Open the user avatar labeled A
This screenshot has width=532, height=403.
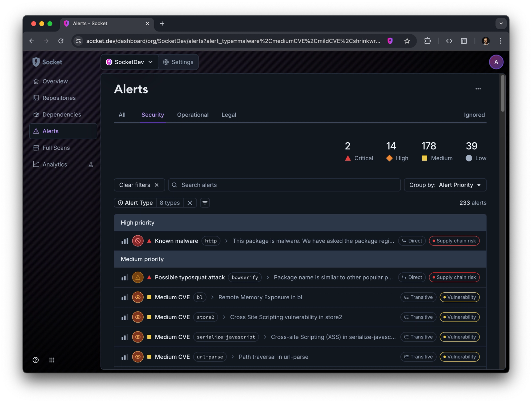coord(496,62)
